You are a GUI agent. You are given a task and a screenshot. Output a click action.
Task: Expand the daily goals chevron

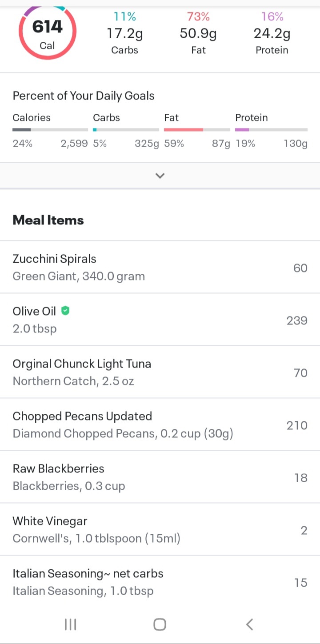(160, 176)
